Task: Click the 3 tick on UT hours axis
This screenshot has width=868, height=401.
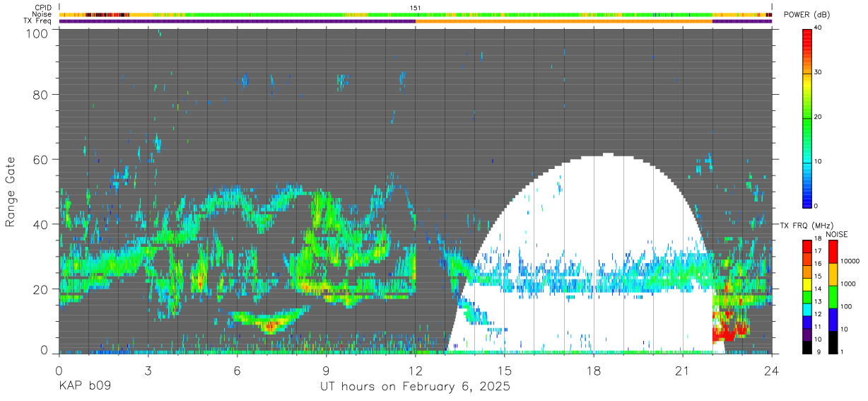Action: point(148,371)
